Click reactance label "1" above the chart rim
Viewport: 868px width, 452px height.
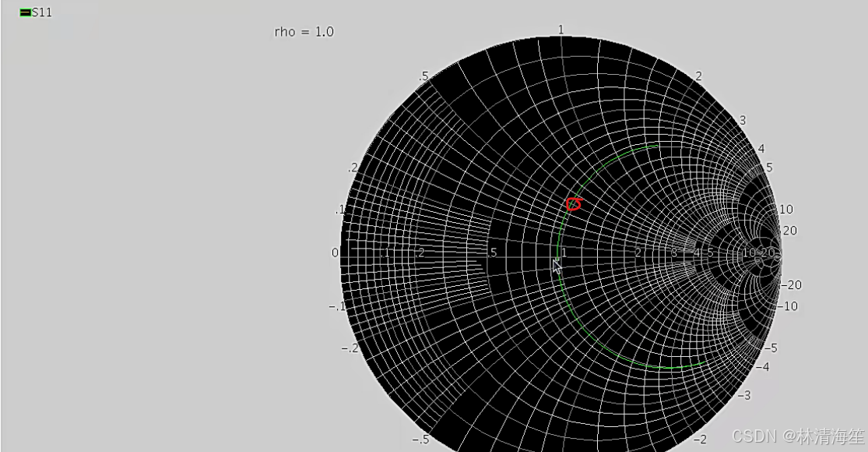tap(561, 30)
